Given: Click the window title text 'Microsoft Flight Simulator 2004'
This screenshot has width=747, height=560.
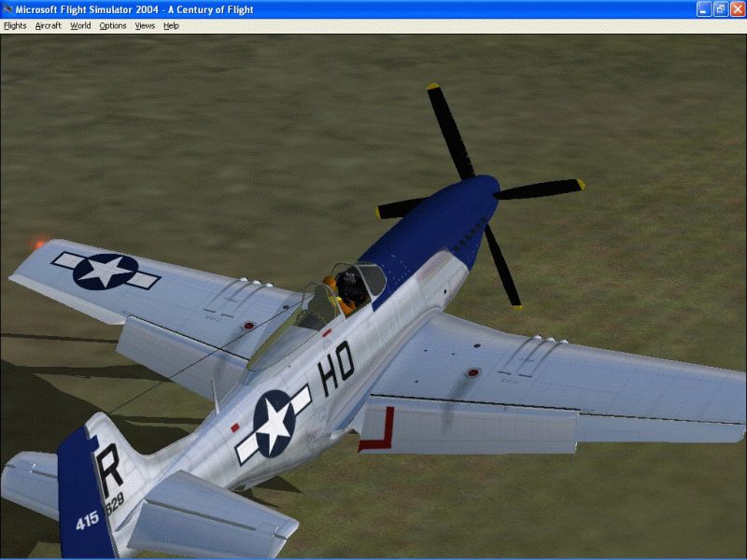Looking at the screenshot, I should (x=87, y=9).
